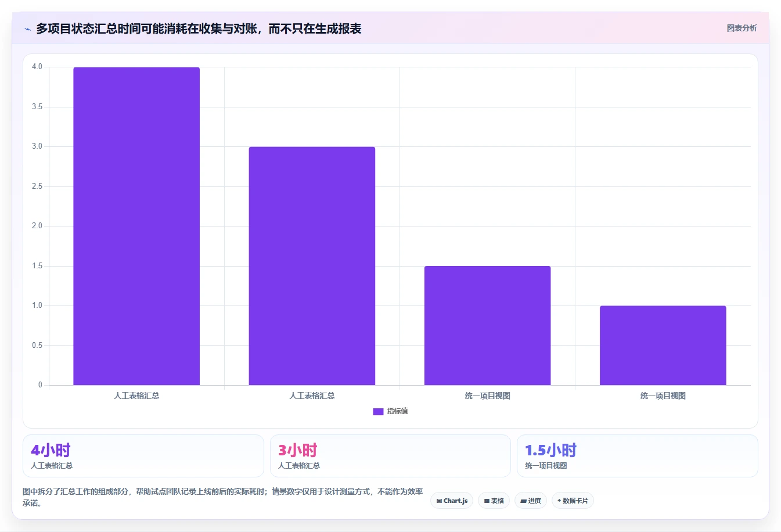781x532 pixels.
Task: Select the Chart.js tag
Action: click(452, 501)
